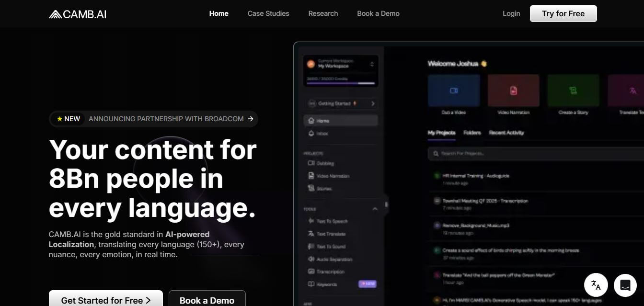Go to Research in the navigation bar
644x306 pixels.
tap(323, 13)
